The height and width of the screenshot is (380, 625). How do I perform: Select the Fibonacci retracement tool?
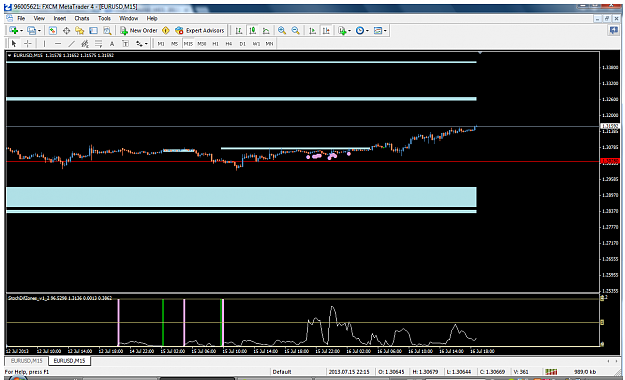(x=98, y=43)
